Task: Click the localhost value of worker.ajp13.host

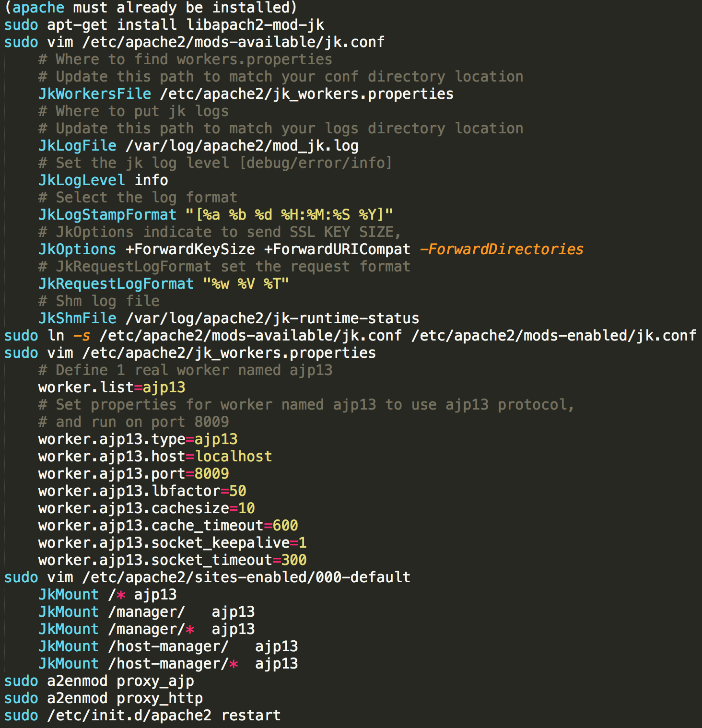Action: (x=234, y=457)
